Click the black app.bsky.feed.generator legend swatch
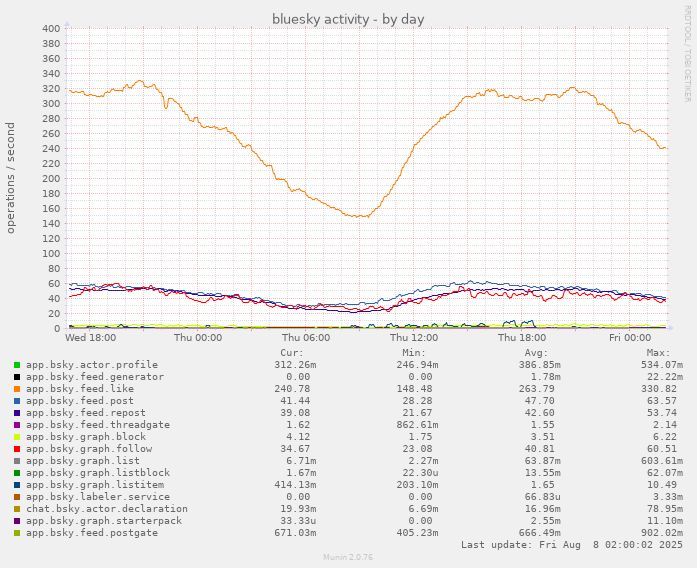 pyautogui.click(x=17, y=377)
